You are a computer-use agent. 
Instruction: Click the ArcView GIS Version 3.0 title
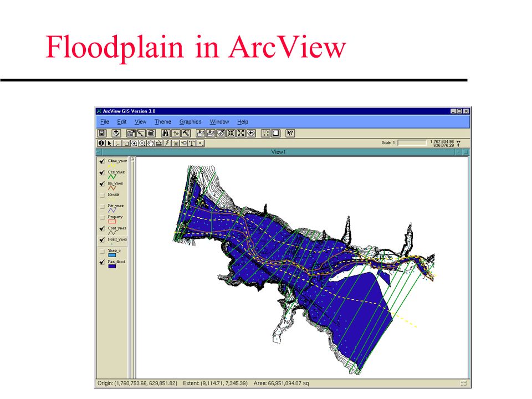coord(129,111)
